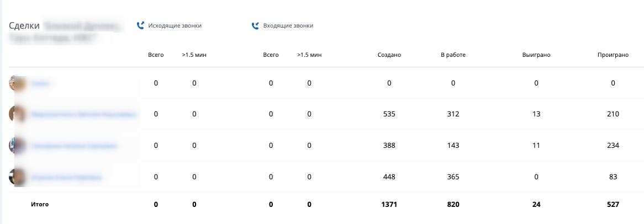The width and height of the screenshot is (644, 224).
Task: Click the >1.5 мин header under incoming calls
Action: coord(309,55)
